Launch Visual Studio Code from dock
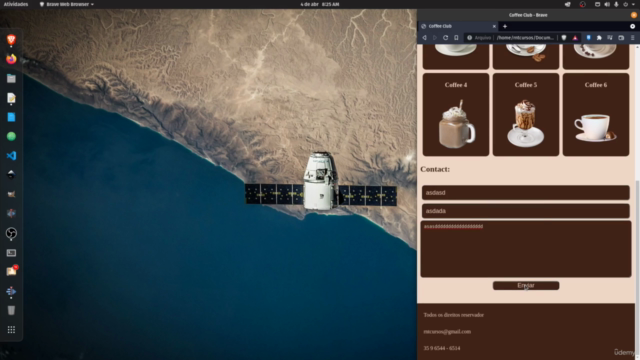 click(x=11, y=156)
